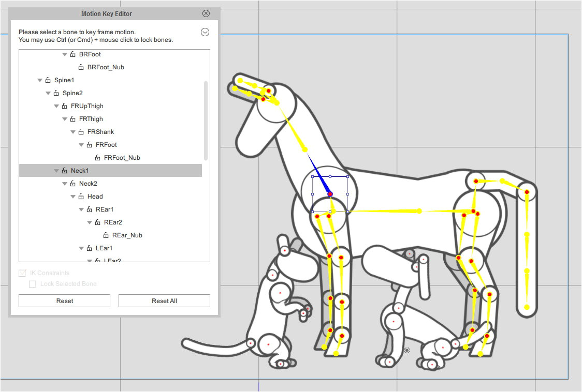Screen dimensions: 582x392
Task: Toggle the IK Constraints checkbox
Action: [x=22, y=273]
